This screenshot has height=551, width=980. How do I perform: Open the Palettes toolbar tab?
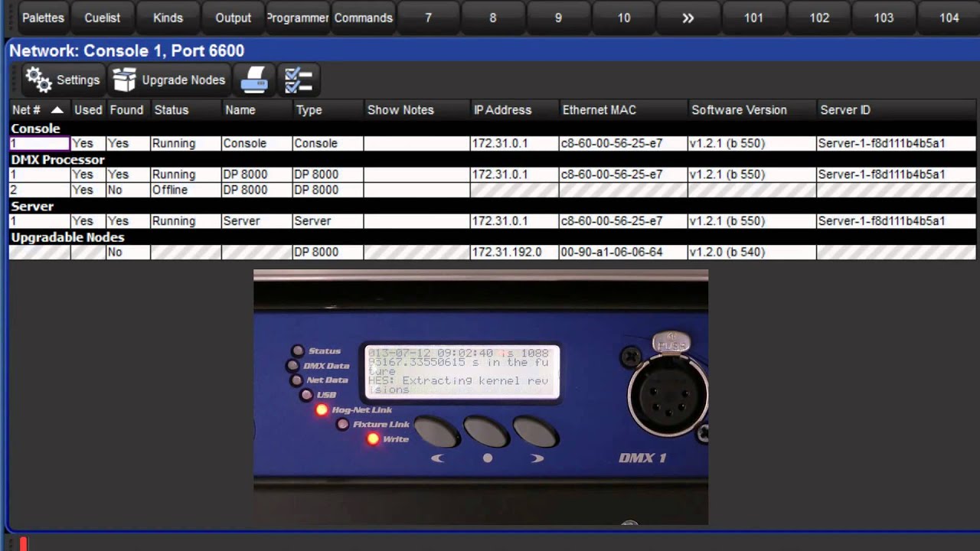click(x=43, y=18)
